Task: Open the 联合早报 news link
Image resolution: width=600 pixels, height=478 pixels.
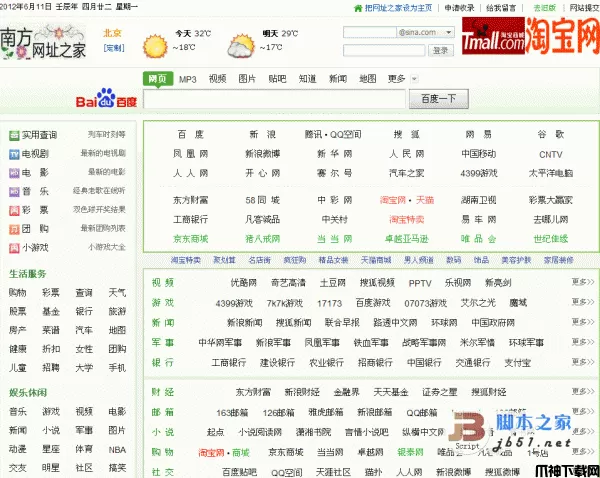Action: 342,323
